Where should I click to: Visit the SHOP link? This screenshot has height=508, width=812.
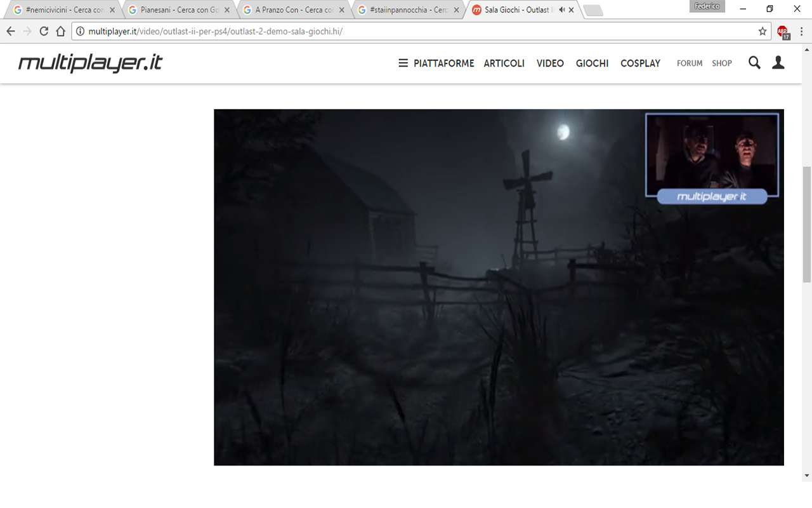(x=722, y=63)
